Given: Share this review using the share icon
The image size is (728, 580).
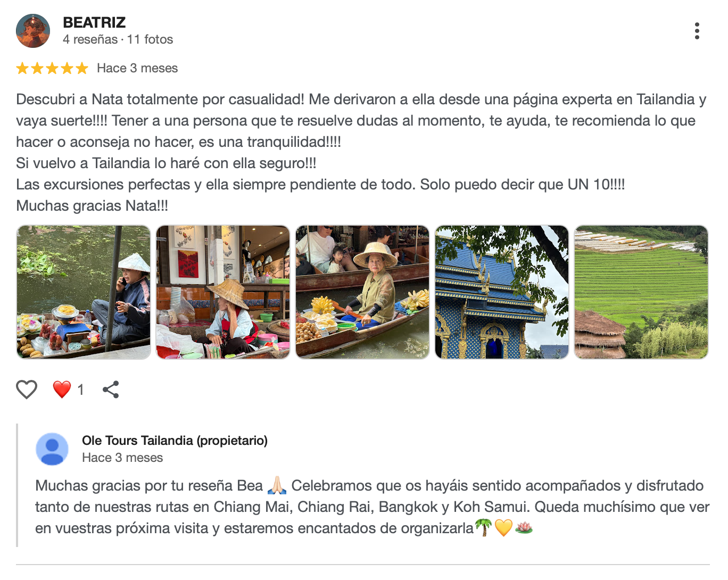Looking at the screenshot, I should tap(111, 390).
